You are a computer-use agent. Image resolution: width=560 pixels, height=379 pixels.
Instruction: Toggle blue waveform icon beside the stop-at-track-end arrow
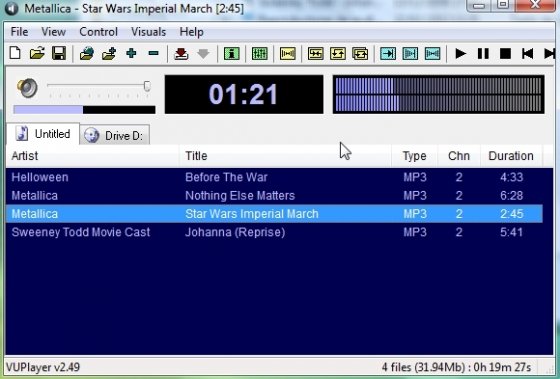[x=410, y=54]
